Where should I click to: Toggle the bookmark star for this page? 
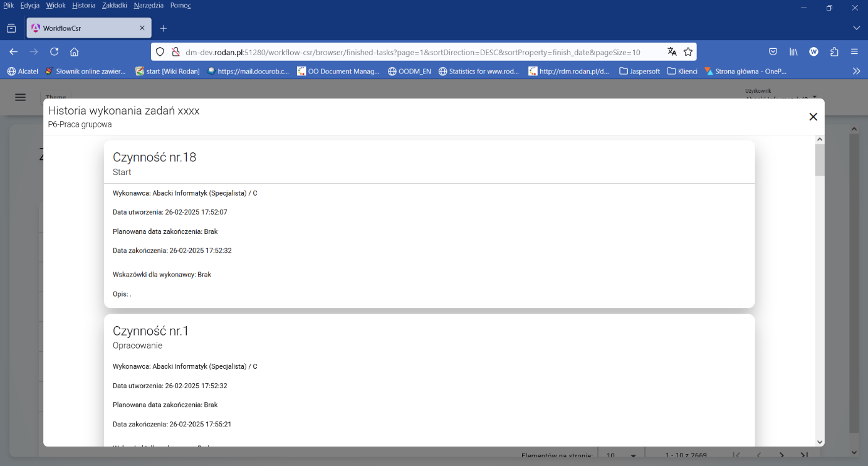tap(688, 52)
